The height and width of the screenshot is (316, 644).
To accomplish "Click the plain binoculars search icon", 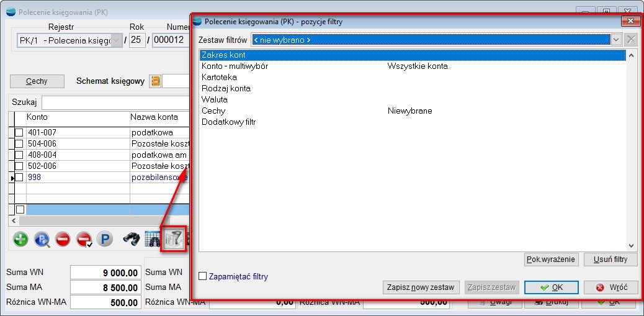I will (131, 239).
